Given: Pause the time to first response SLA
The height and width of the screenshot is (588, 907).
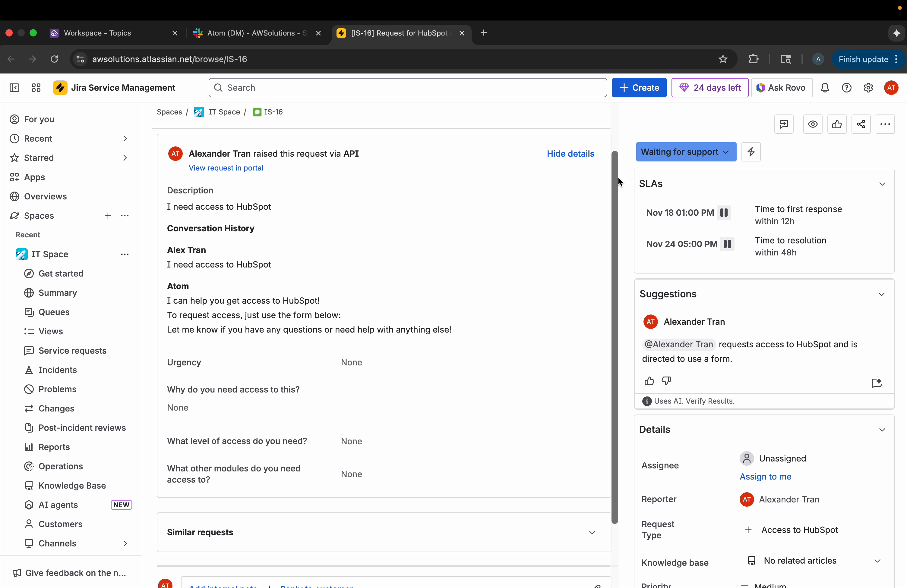Looking at the screenshot, I should click(724, 213).
